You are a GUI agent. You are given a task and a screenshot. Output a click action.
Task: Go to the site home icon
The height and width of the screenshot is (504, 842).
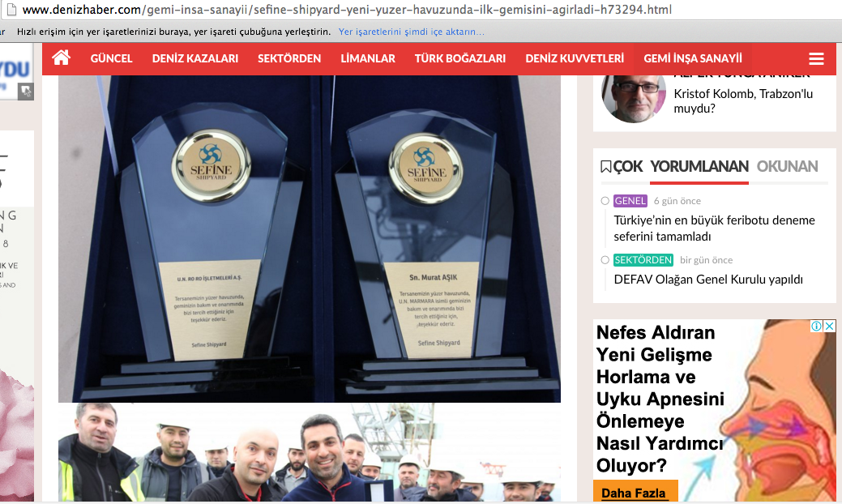[62, 58]
